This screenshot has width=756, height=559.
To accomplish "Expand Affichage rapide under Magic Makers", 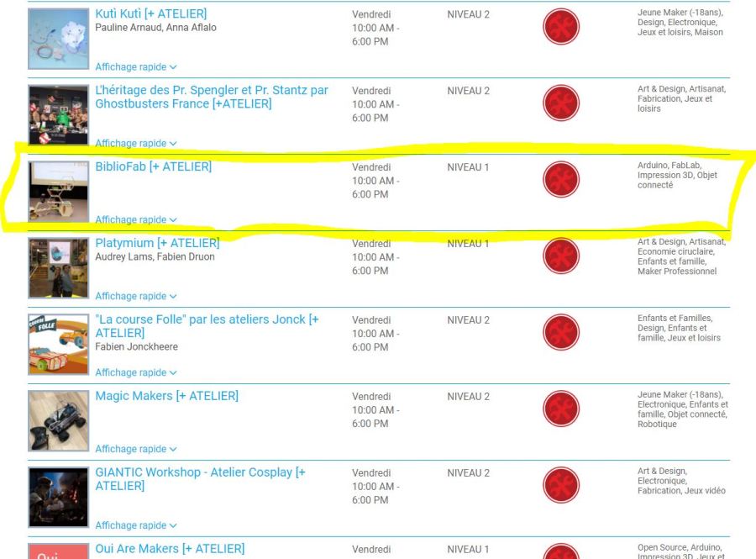I will (x=136, y=450).
